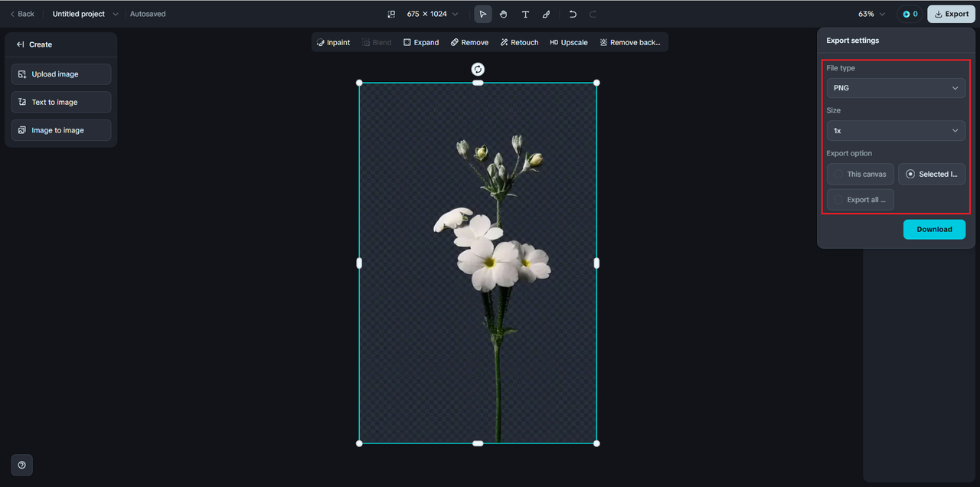Apply HD Upscale
This screenshot has height=487, width=980.
point(569,42)
